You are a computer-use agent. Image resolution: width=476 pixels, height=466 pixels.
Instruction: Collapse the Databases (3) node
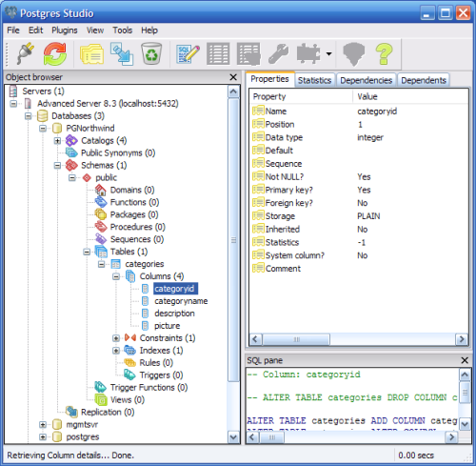(29, 116)
